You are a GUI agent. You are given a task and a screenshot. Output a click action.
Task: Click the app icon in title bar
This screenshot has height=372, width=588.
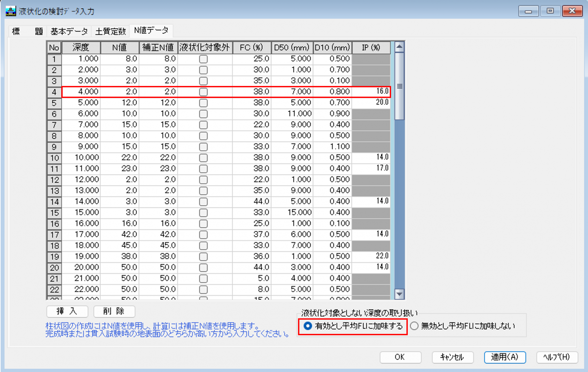11,11
